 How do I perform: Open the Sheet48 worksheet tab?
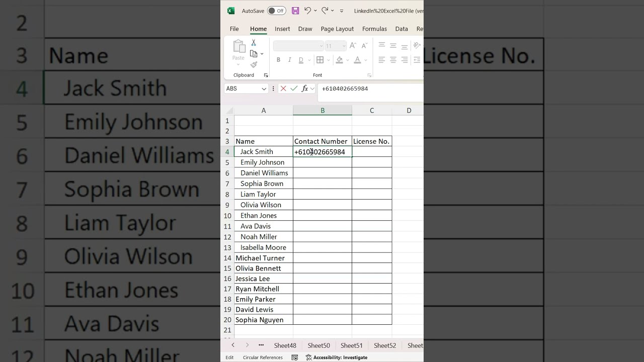285,345
